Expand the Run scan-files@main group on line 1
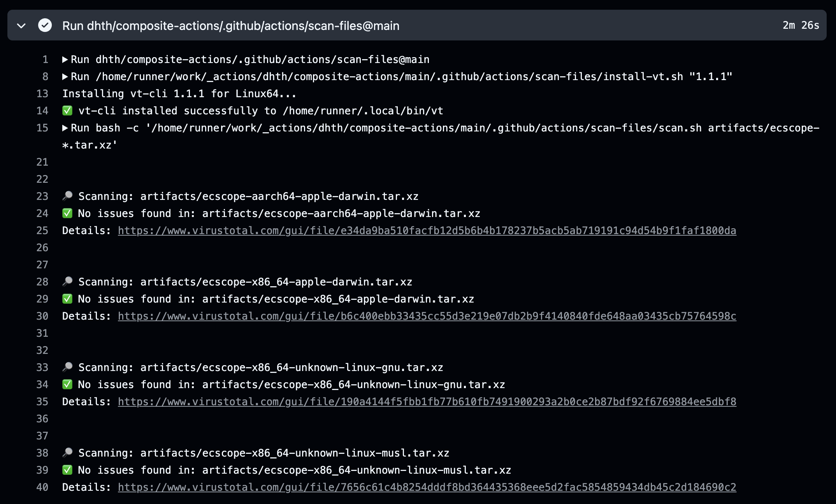This screenshot has width=836, height=504. click(x=65, y=59)
